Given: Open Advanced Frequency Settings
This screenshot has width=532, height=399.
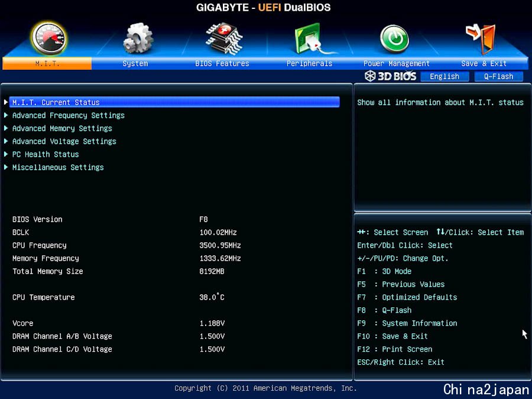Looking at the screenshot, I should coord(68,115).
